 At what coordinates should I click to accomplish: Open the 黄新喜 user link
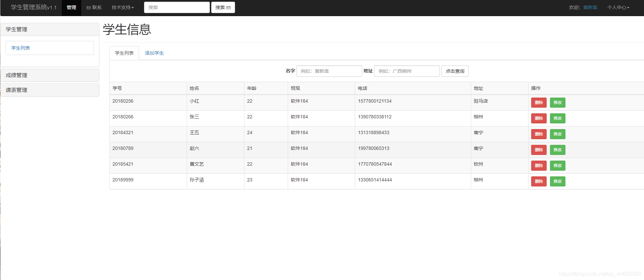(590, 7)
